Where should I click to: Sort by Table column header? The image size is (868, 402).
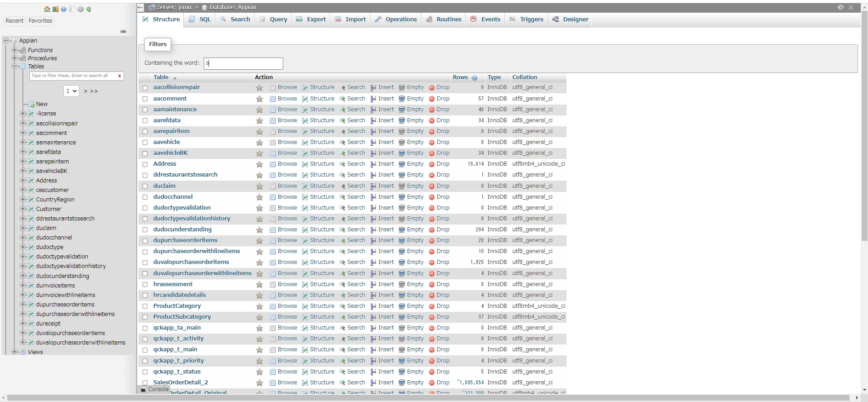coord(161,77)
